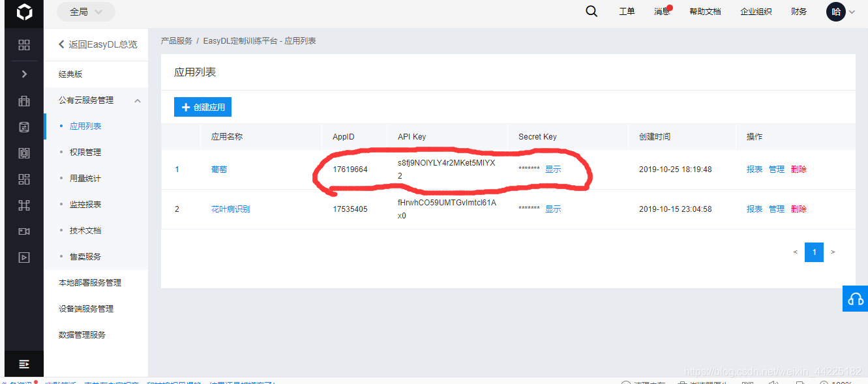Go to the next page arrow
Image resolution: width=868 pixels, height=384 pixels.
point(833,252)
